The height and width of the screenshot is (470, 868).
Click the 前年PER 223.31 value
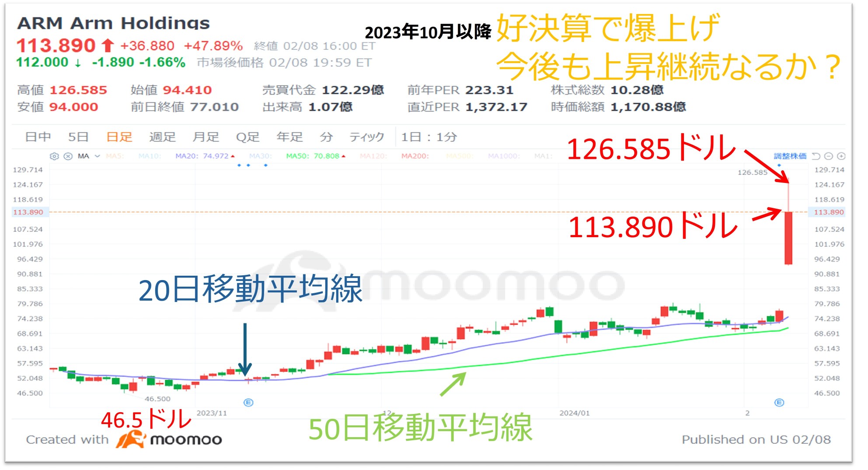coord(489,90)
